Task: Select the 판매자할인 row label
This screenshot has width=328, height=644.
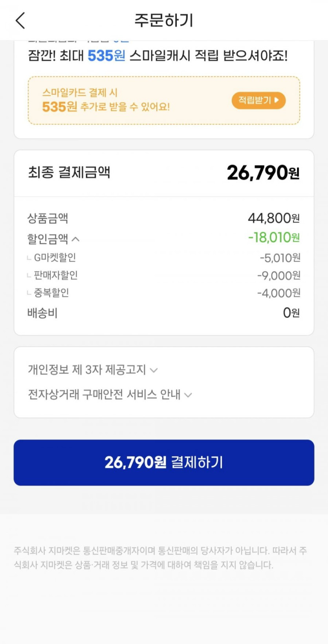Action: tap(55, 275)
